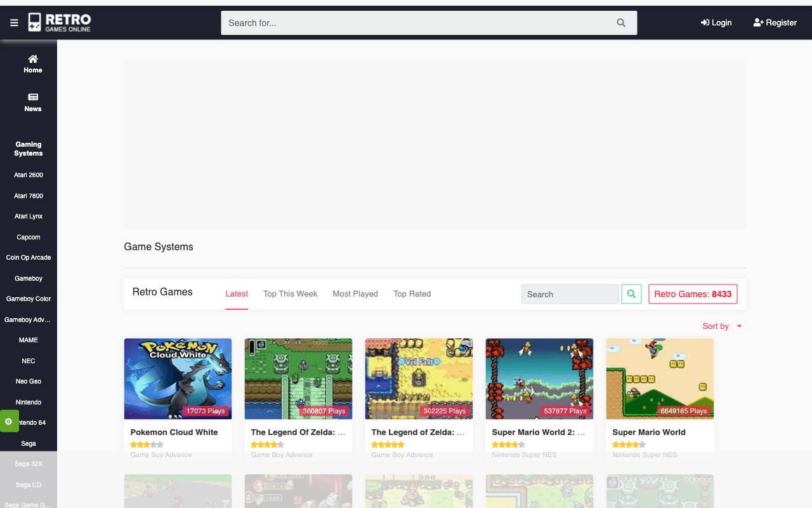This screenshot has width=812, height=508.
Task: Open the hamburger menu icon
Action: (x=14, y=23)
